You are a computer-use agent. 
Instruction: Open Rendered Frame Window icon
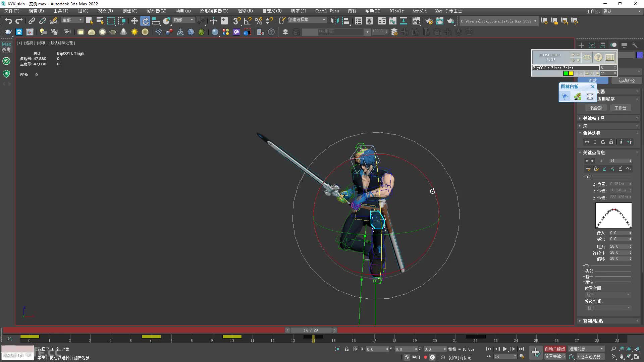tap(440, 21)
